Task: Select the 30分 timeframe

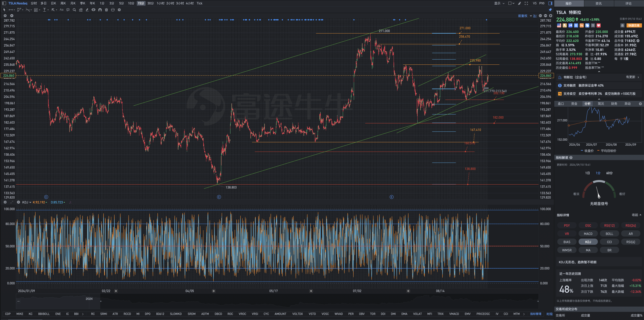Action: point(151,3)
